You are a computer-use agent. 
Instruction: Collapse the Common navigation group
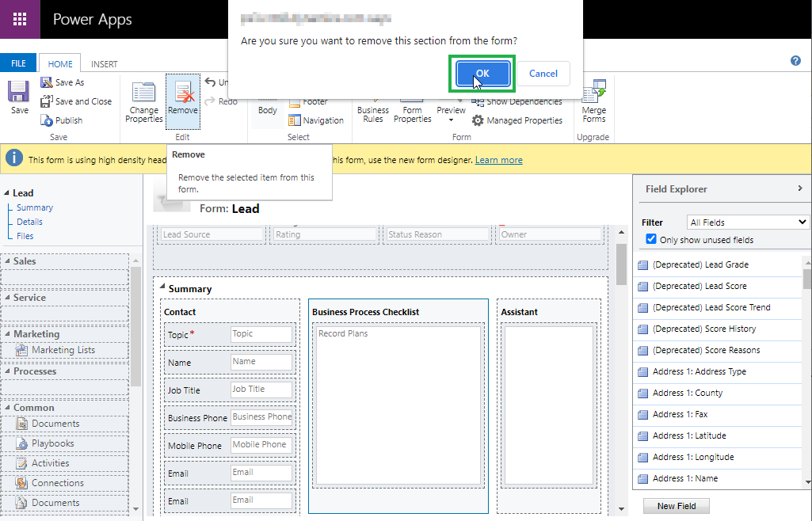[7, 408]
